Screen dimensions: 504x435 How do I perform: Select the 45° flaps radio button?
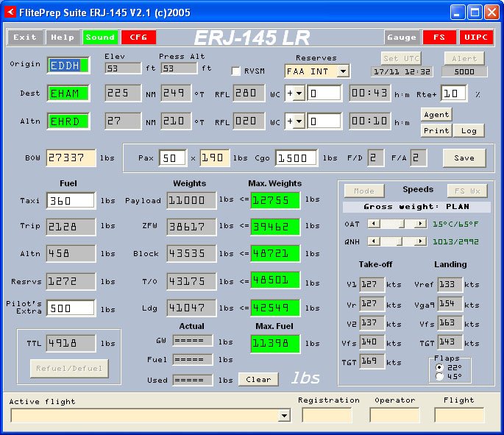(439, 376)
